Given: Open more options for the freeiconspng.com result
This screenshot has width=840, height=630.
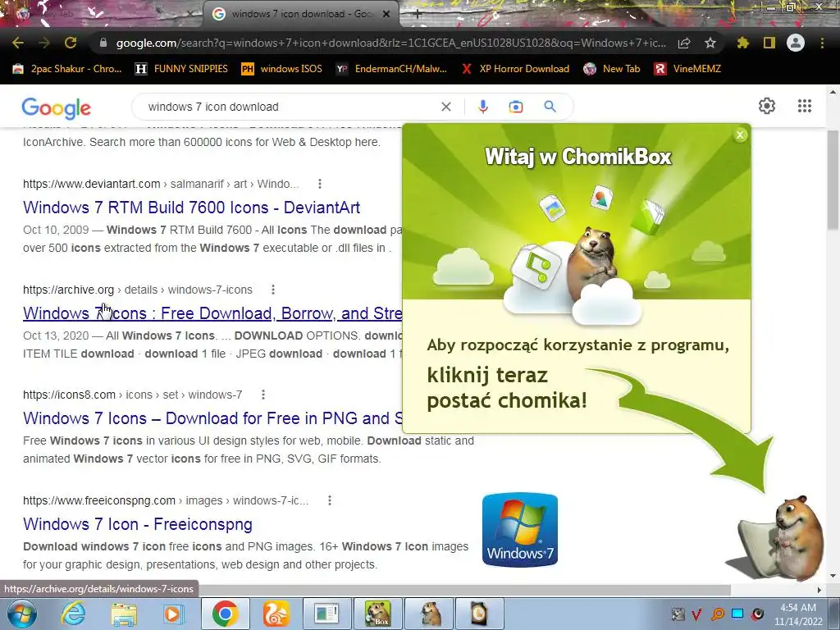Looking at the screenshot, I should tap(330, 500).
